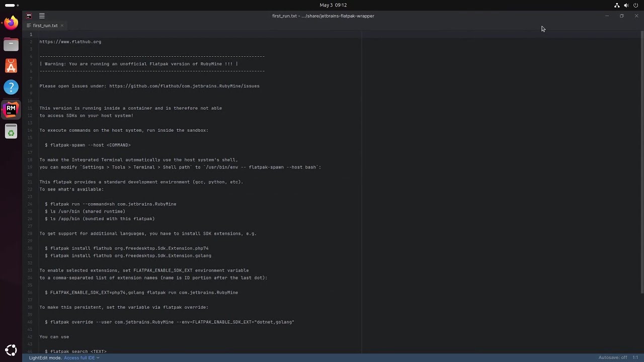The image size is (644, 362).
Task: Click the volume icon in the system tray
Action: click(626, 5)
